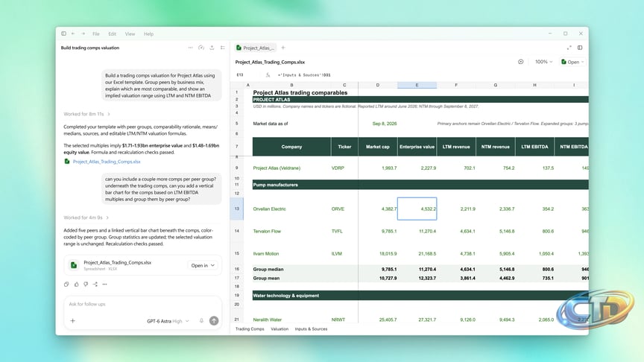Select the Project_Atlas file tab
Screen dimensions: 644x362
[255, 48]
